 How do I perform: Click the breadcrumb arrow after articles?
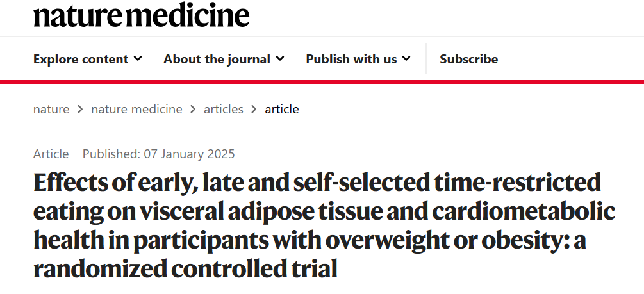pos(254,110)
